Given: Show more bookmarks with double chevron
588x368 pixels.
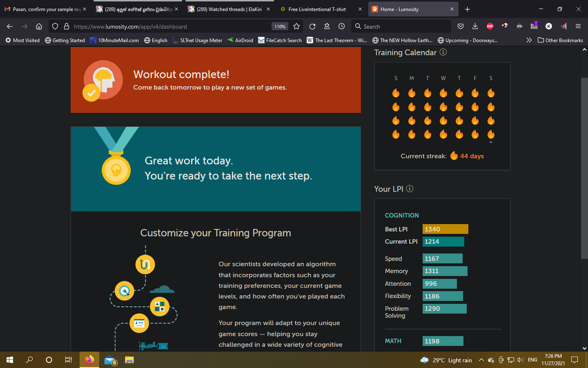Looking at the screenshot, I should (x=529, y=40).
